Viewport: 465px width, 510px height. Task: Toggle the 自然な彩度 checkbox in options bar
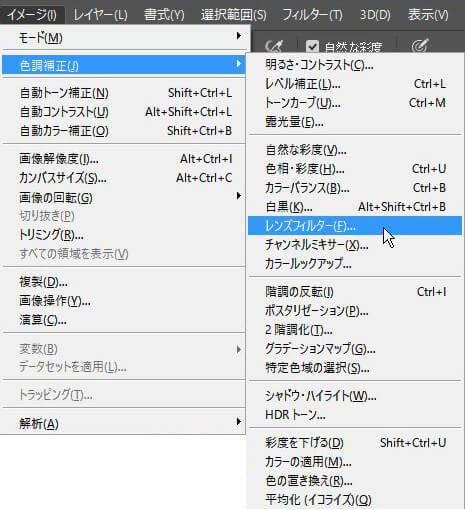[312, 46]
